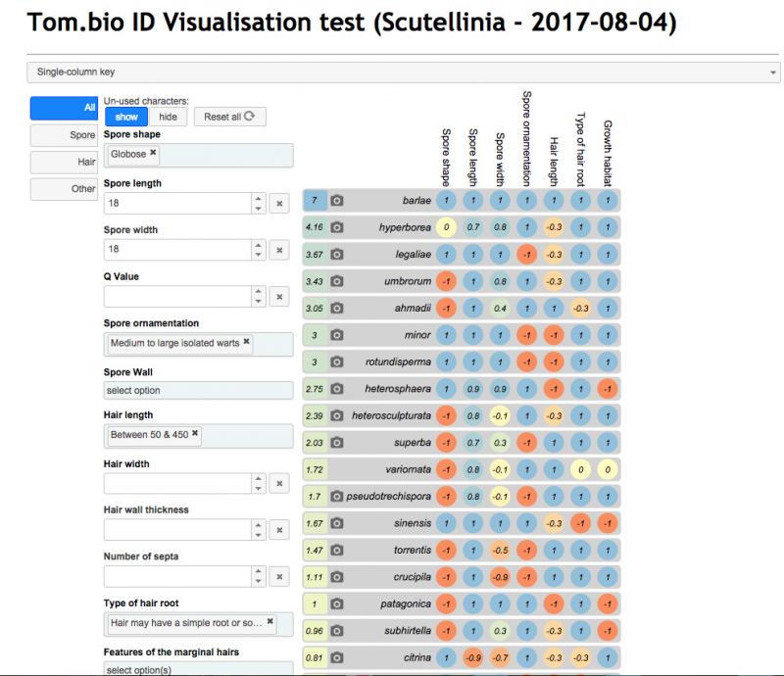
Task: Open Features of the marginal hairs selector
Action: point(199,669)
